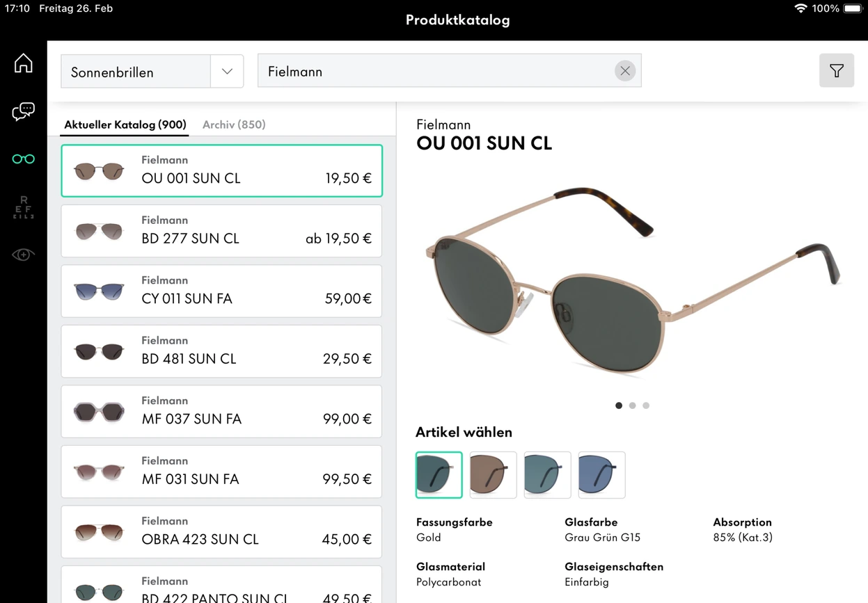Select the MF 031 SUN FA list item
Screen dimensions: 868x603
tap(221, 472)
